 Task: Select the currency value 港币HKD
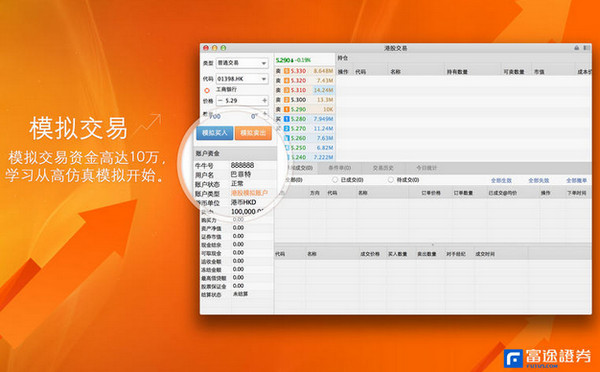point(244,202)
